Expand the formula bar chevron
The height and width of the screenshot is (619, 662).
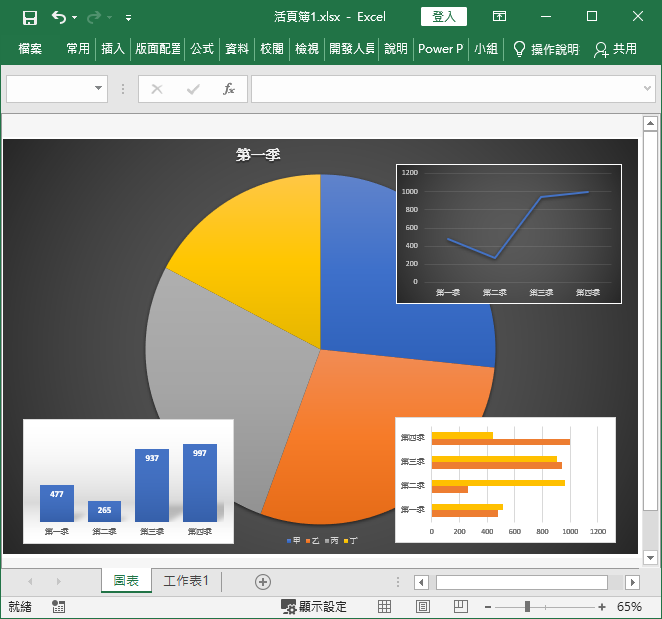tap(647, 88)
